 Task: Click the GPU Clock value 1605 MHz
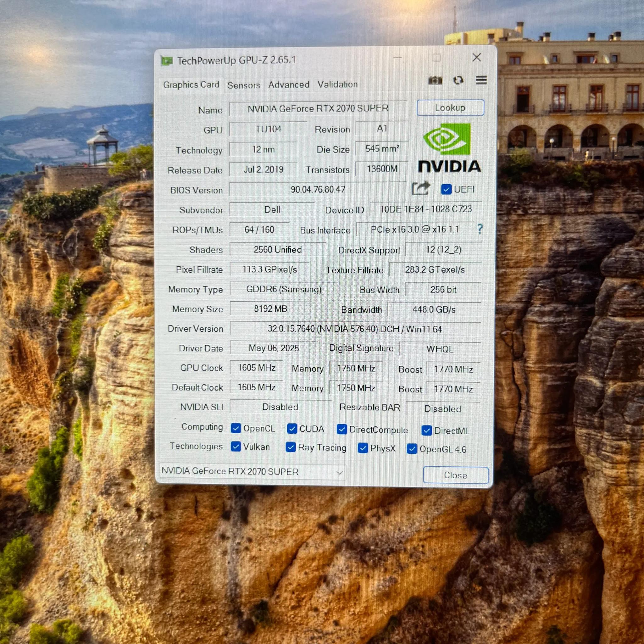(x=256, y=367)
